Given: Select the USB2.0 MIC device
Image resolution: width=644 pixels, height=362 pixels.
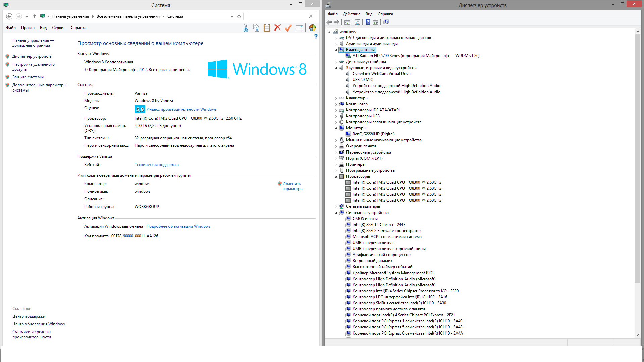Looking at the screenshot, I should click(x=363, y=80).
